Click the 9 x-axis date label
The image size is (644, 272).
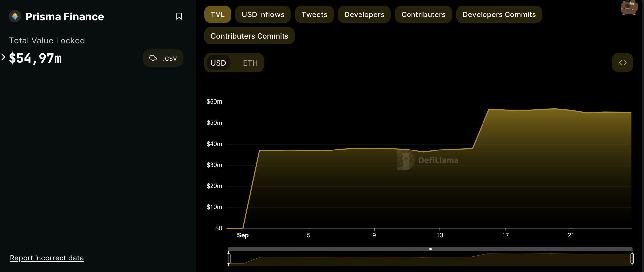tap(374, 235)
